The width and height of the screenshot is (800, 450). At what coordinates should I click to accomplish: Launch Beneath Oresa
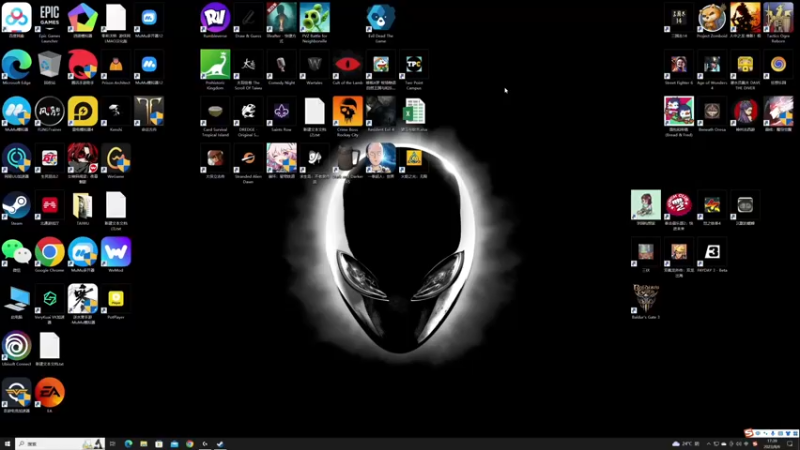click(712, 115)
